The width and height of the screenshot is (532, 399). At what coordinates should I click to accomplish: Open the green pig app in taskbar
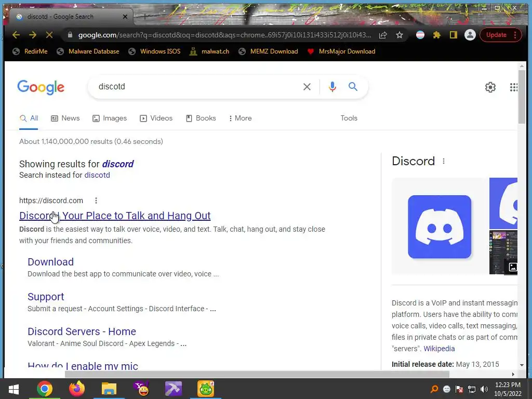click(206, 389)
